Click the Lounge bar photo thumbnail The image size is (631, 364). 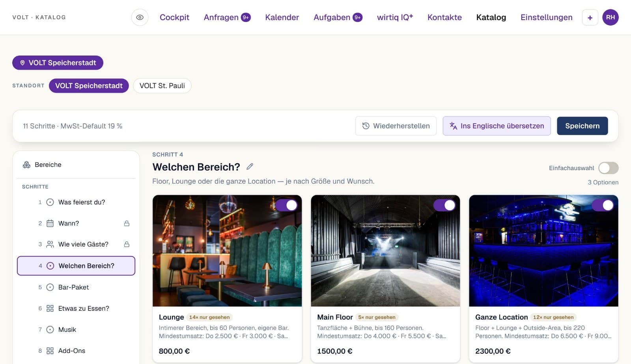[x=227, y=251]
